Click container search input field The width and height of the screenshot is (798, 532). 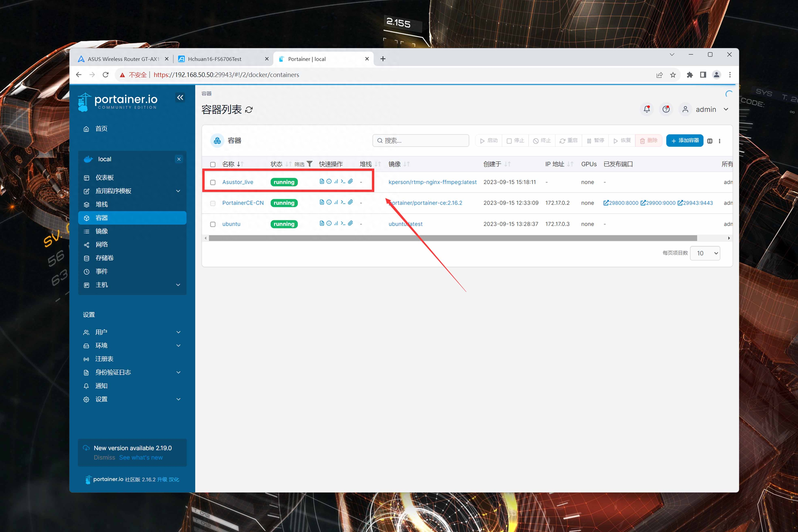point(421,141)
